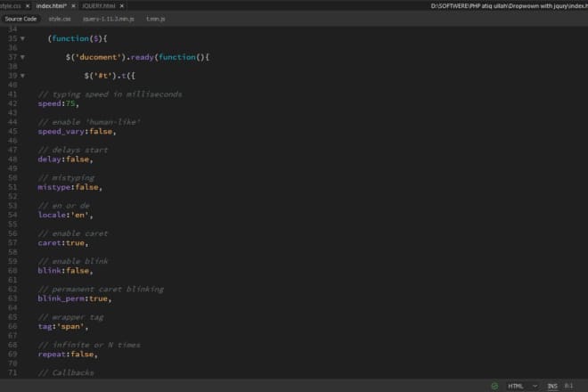This screenshot has width=588, height=392.
Task: Click the 8:1 cursor position indicator
Action: tap(569, 386)
